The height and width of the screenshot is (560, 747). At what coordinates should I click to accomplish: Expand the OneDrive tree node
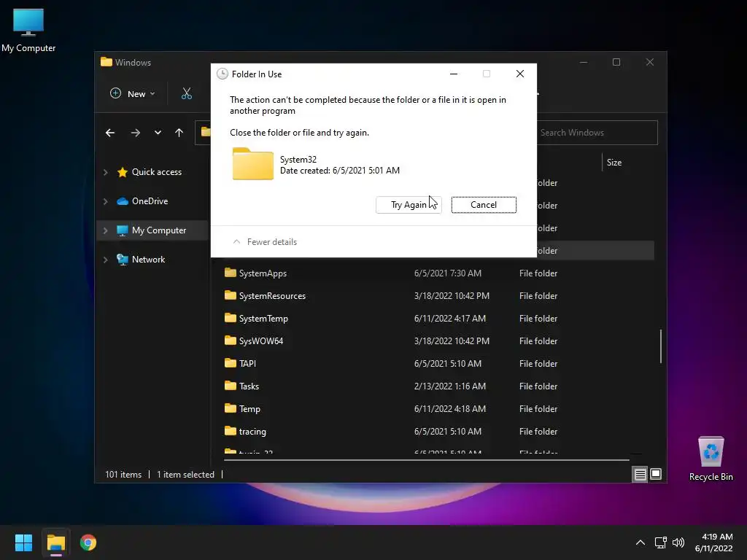tap(105, 201)
